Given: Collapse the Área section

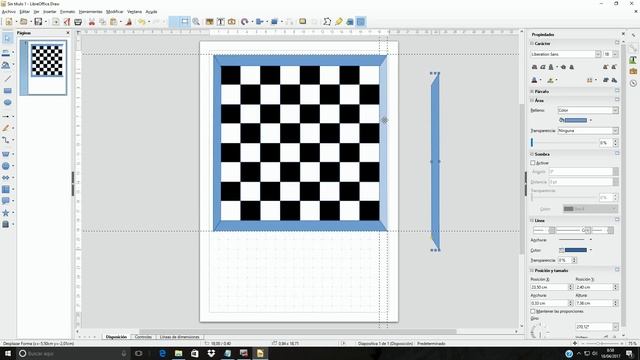Looking at the screenshot, I should [x=532, y=100].
